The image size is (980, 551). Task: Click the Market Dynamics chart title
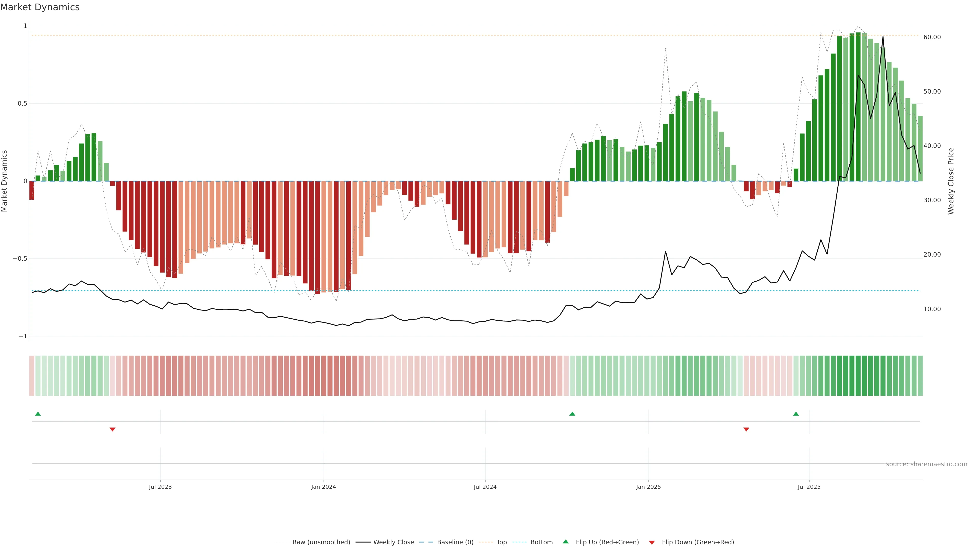(x=40, y=7)
